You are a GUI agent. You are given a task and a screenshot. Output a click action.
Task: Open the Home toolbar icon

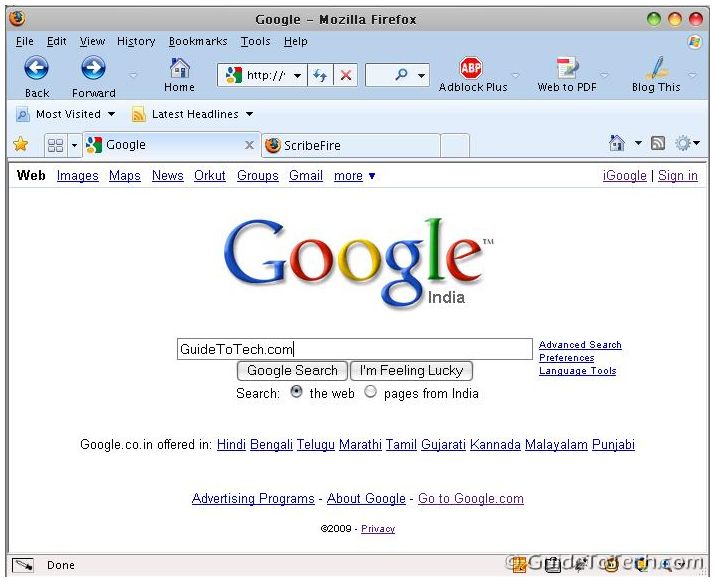(180, 68)
